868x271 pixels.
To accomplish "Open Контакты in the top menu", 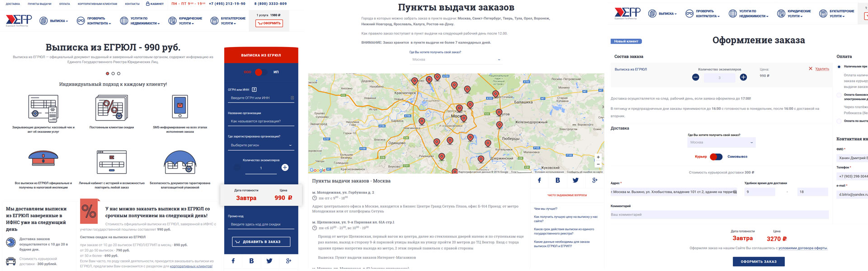I will point(132,4).
